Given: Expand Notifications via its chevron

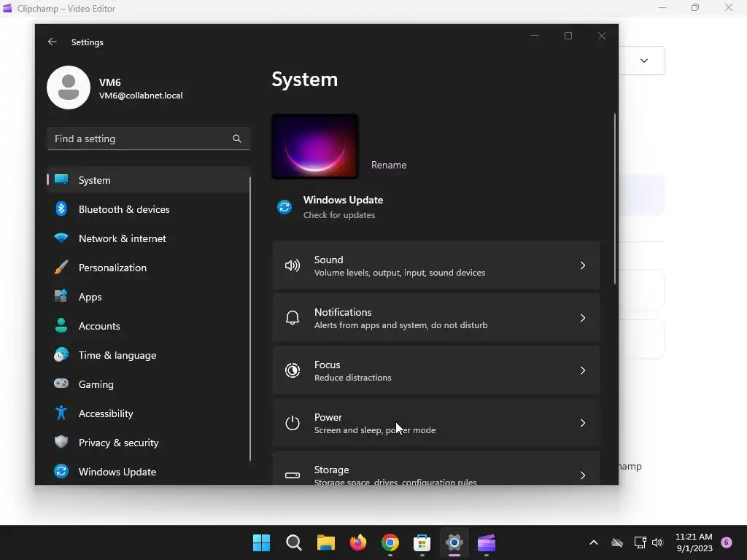Looking at the screenshot, I should [x=583, y=318].
